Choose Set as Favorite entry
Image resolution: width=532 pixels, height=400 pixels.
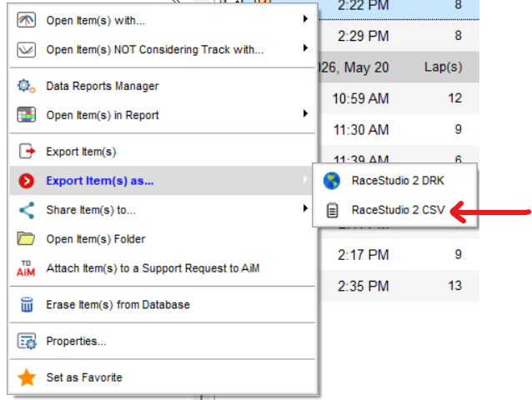click(163, 377)
